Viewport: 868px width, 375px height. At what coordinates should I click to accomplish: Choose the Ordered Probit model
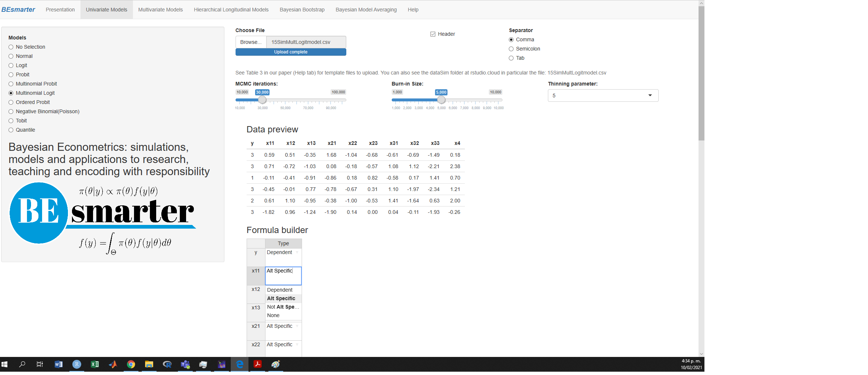coord(11,102)
